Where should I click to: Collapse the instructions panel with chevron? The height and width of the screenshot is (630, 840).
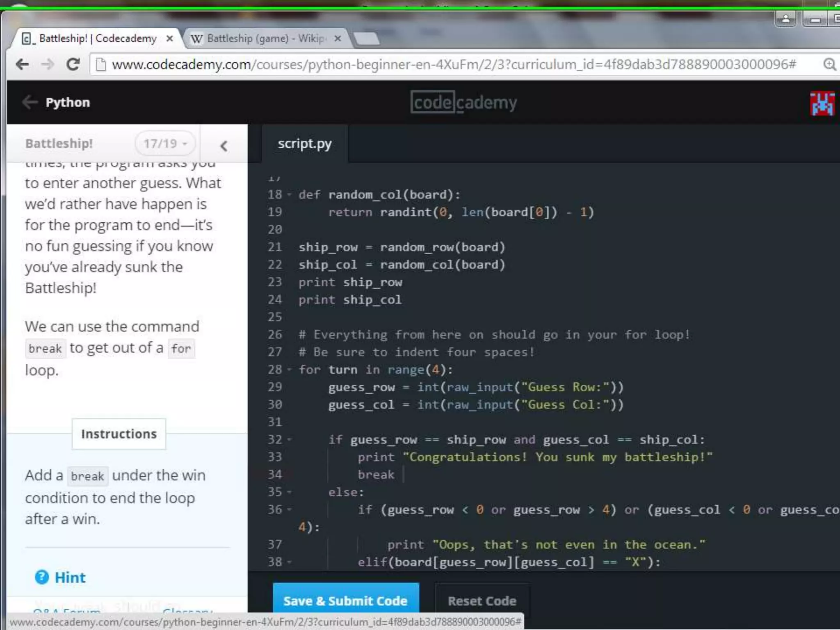coord(224,146)
